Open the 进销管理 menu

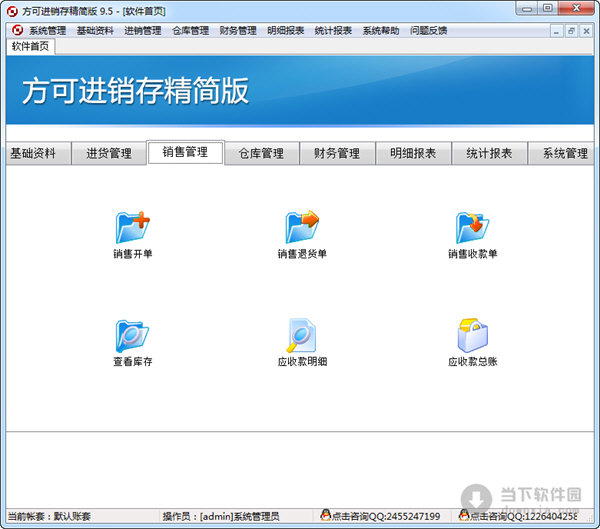point(142,31)
